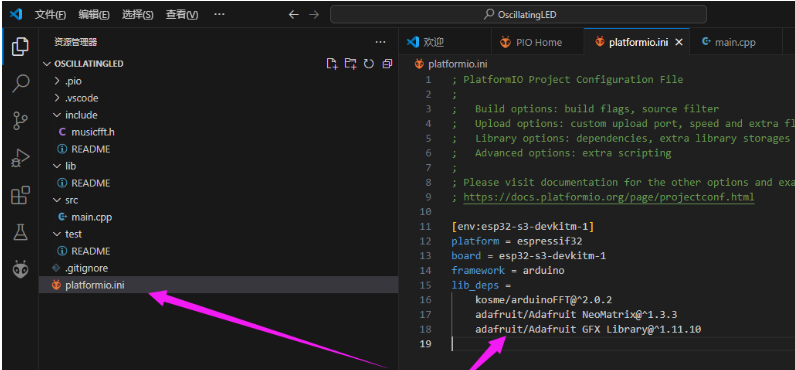Switch to the PIO Home tab
795x370 pixels.
[x=537, y=43]
